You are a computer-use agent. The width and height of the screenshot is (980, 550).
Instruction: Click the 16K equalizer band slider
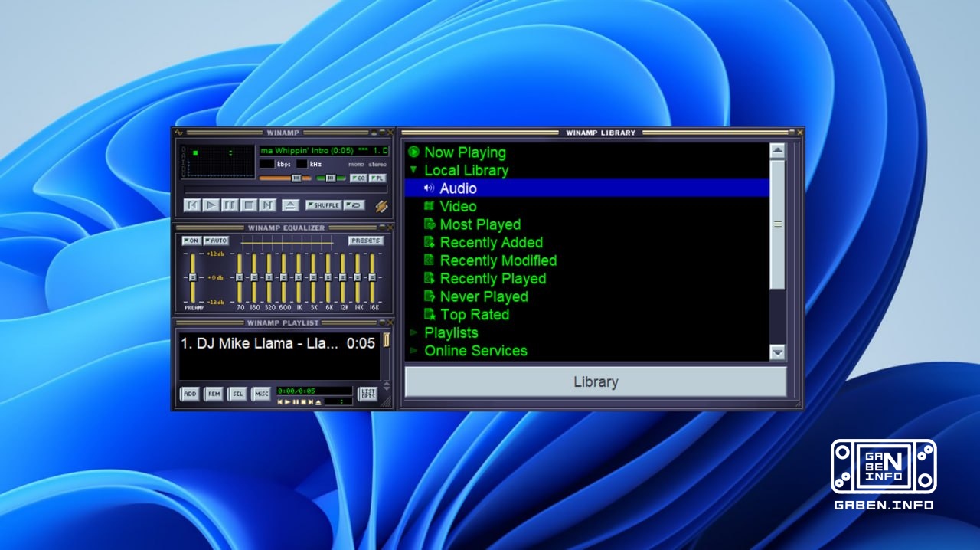tap(372, 277)
